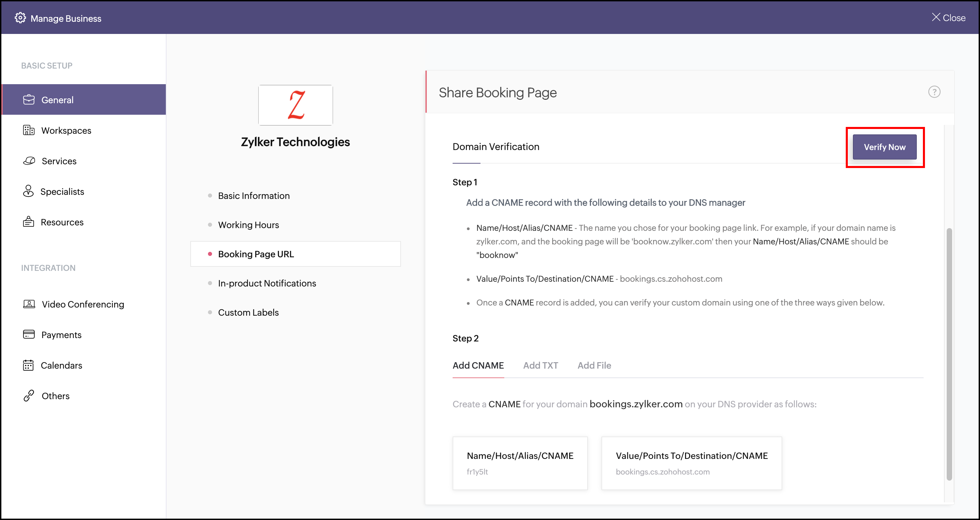The image size is (980, 520).
Task: Go to Working Hours settings
Action: click(248, 225)
